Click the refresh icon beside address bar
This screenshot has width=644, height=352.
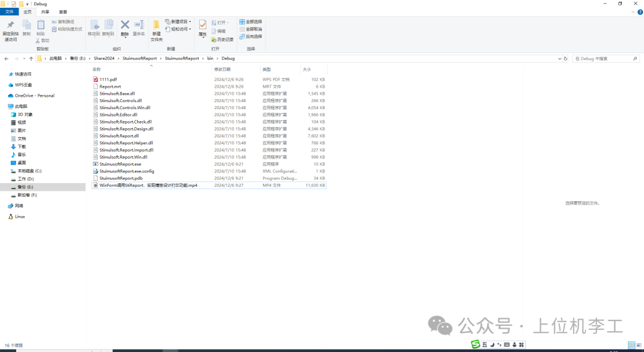tap(565, 58)
